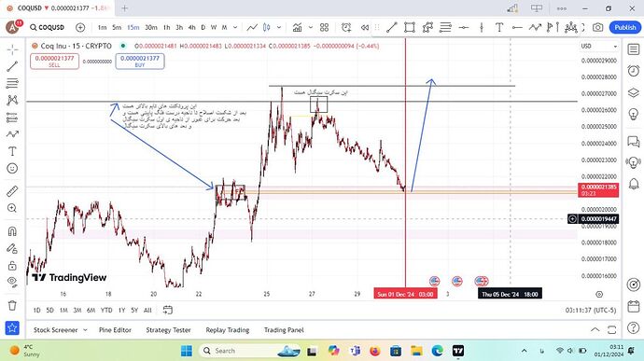Open the Fibonacci retracement tools
The image size is (644, 361).
[x=12, y=83]
